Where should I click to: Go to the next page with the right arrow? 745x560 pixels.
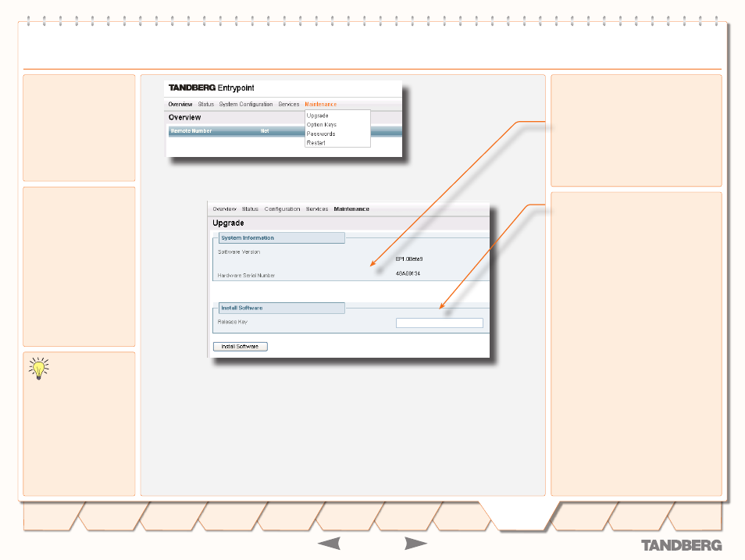click(x=415, y=544)
